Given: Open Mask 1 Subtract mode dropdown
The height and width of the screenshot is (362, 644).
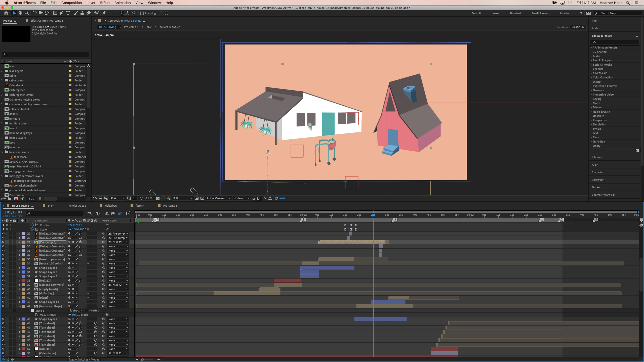Looking at the screenshot, I should click(x=76, y=310).
